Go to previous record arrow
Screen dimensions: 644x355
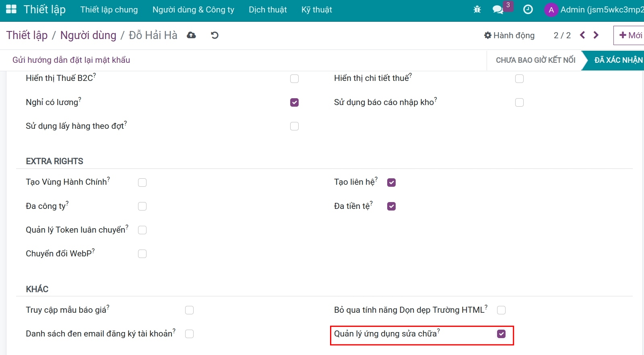point(582,35)
